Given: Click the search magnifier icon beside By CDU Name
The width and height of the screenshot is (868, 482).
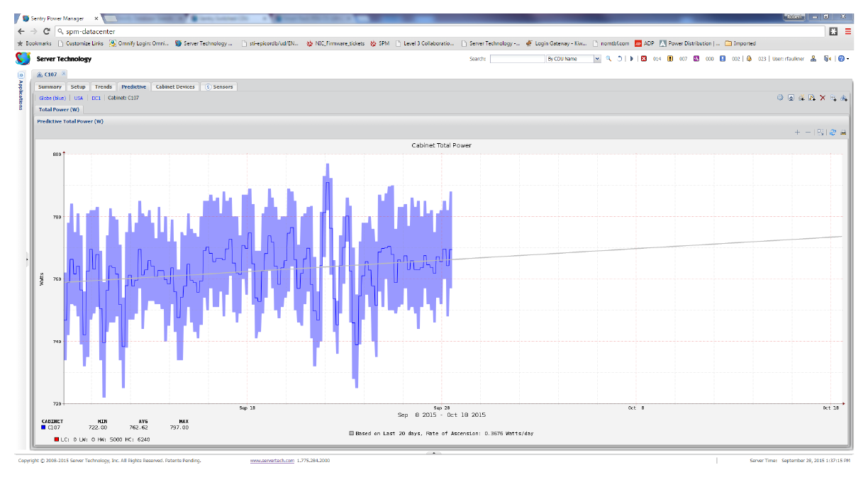Looking at the screenshot, I should [x=608, y=59].
